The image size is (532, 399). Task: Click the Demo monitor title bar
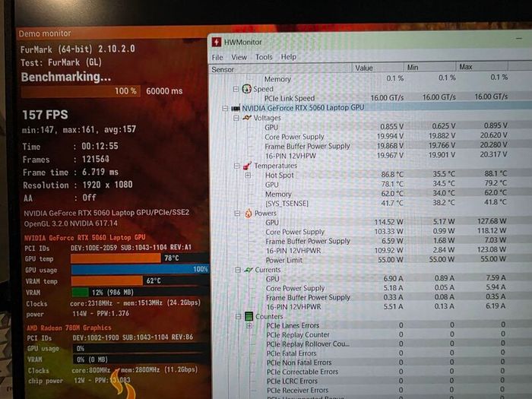tap(112, 33)
